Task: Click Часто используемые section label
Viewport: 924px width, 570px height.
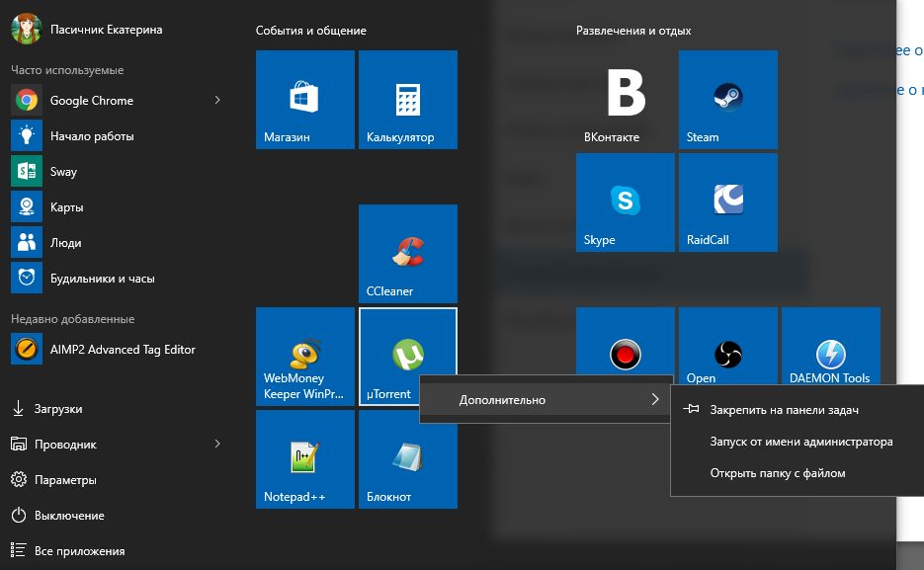Action: (67, 70)
